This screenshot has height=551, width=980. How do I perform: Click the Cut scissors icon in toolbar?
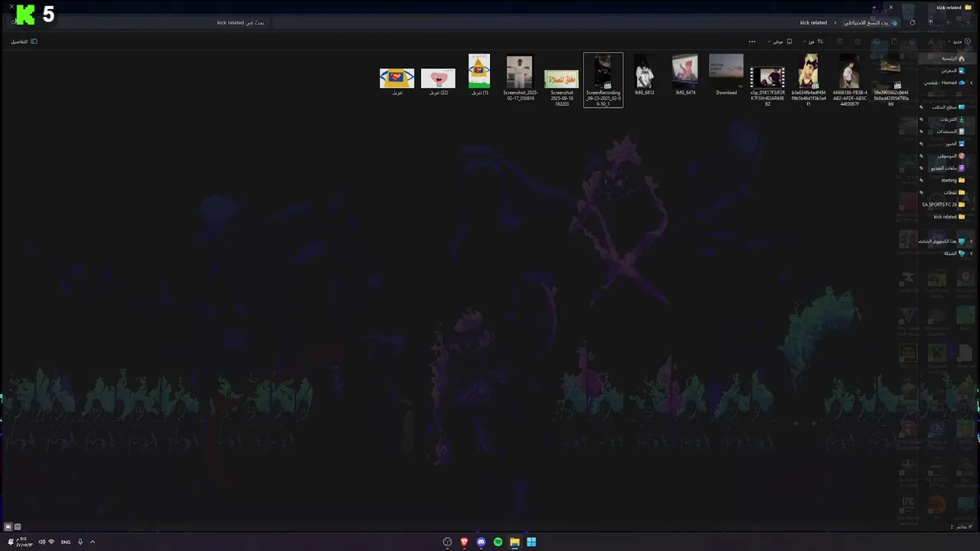[931, 41]
